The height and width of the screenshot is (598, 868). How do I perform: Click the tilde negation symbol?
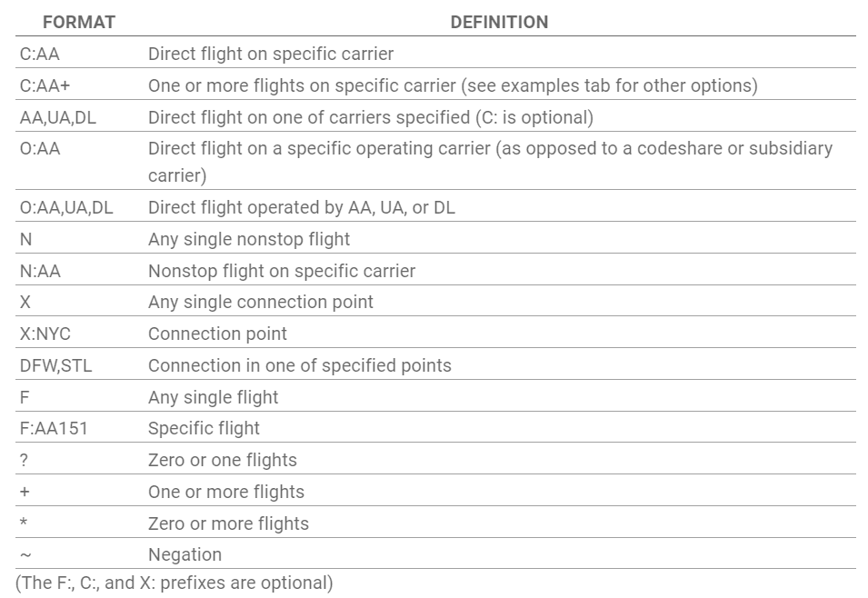pos(24,555)
